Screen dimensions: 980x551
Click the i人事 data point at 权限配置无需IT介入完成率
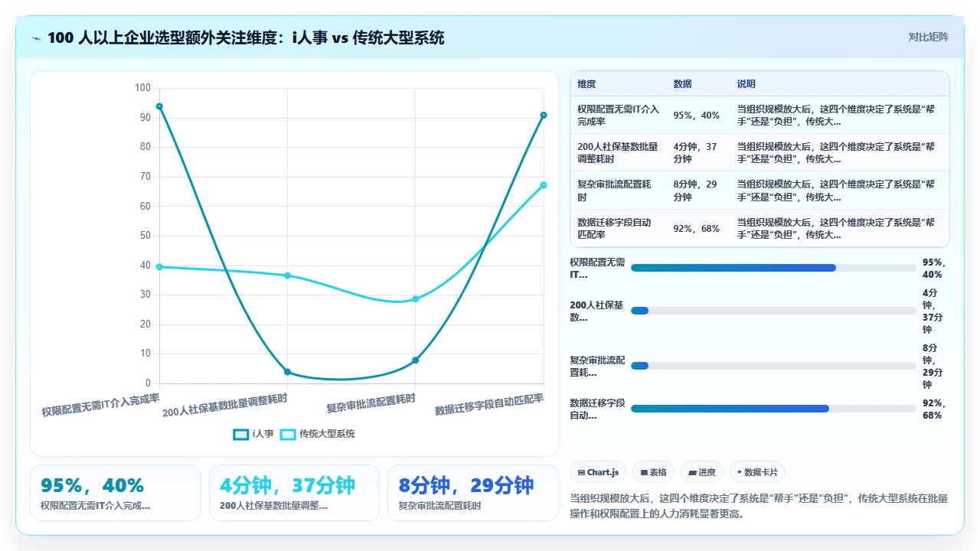pos(159,106)
